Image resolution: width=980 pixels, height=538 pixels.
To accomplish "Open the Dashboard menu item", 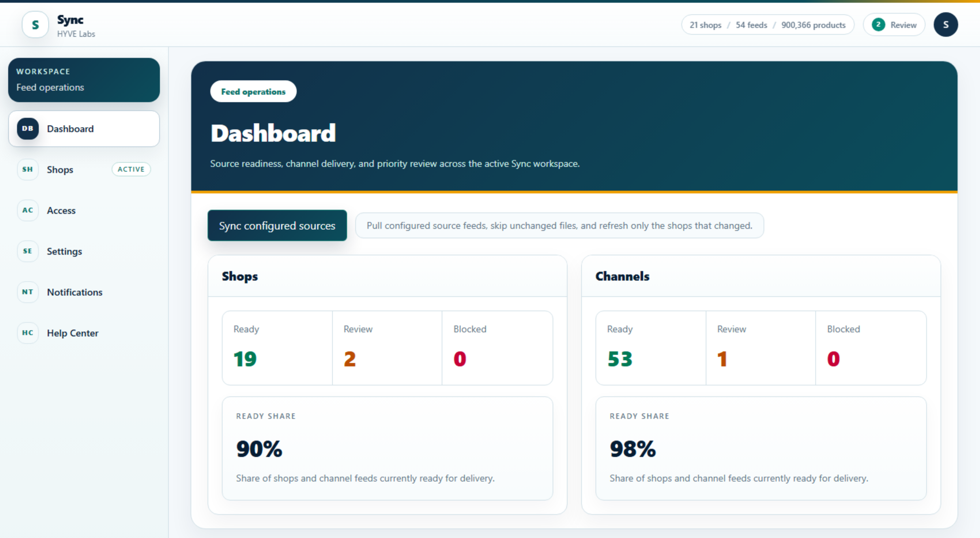I will [84, 129].
